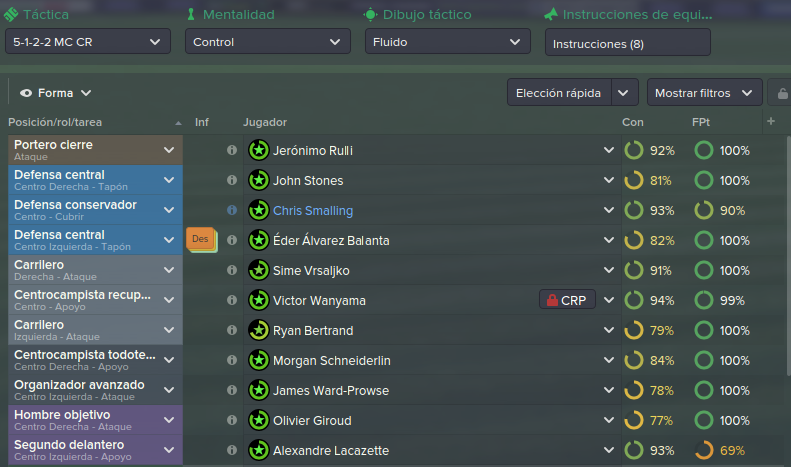Open the Instrucciones (8) button
The height and width of the screenshot is (467, 791).
(628, 42)
